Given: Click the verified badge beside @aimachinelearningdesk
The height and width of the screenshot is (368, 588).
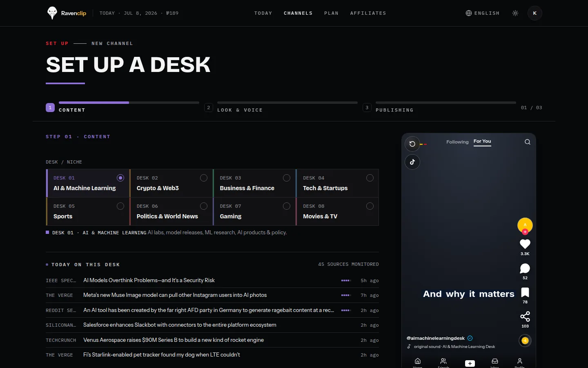Looking at the screenshot, I should tap(470, 338).
